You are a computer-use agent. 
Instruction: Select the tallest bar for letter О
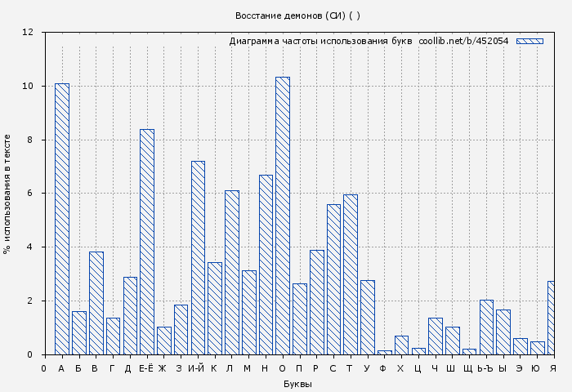(x=283, y=216)
